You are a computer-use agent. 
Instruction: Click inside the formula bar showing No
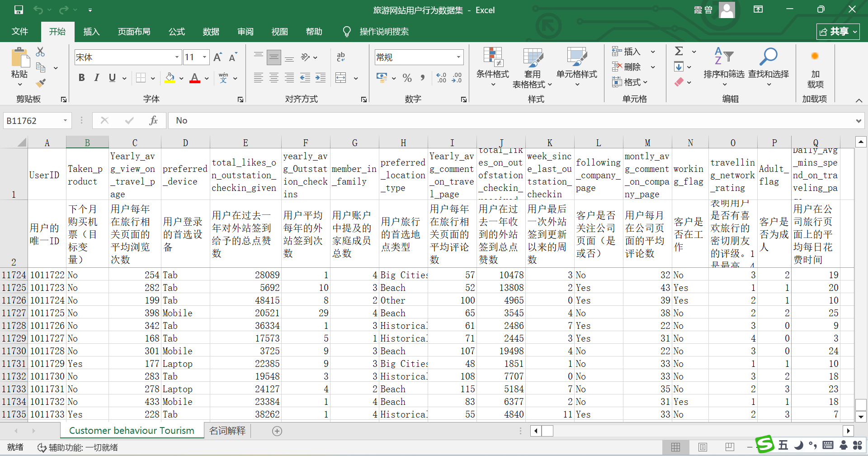(497, 121)
